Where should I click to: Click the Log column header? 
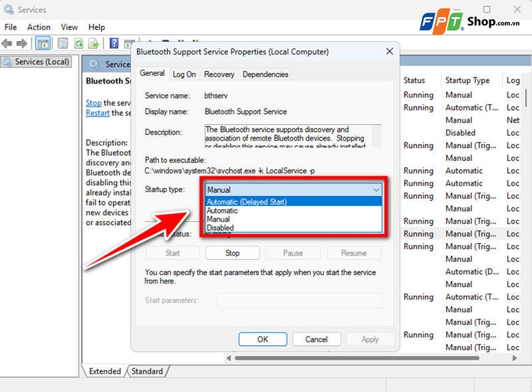point(513,80)
